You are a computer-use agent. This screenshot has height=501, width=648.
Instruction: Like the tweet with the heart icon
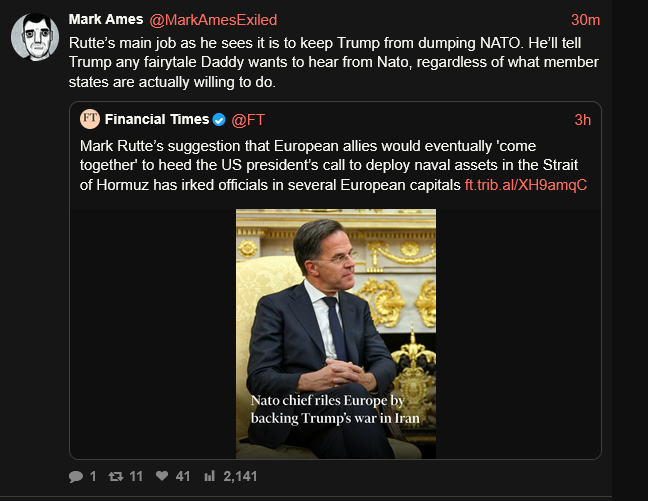[162, 477]
